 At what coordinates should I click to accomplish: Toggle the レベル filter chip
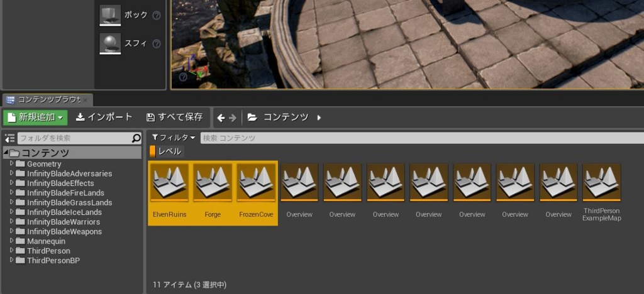click(167, 151)
